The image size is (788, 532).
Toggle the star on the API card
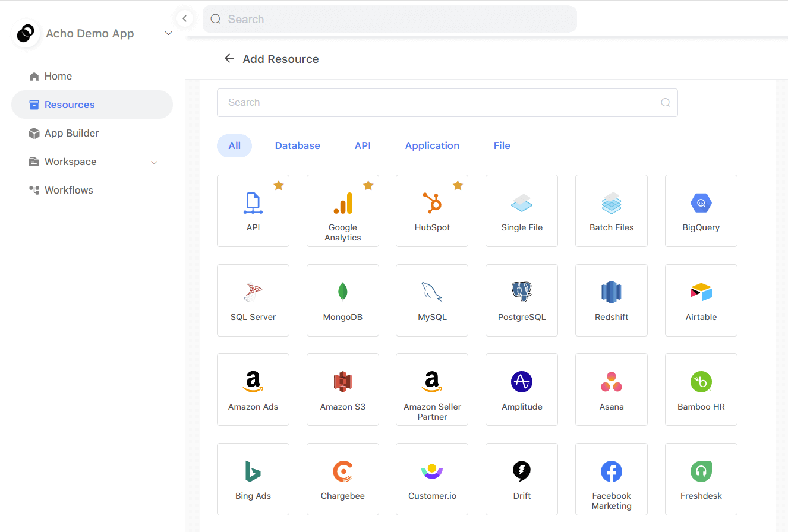coord(278,185)
